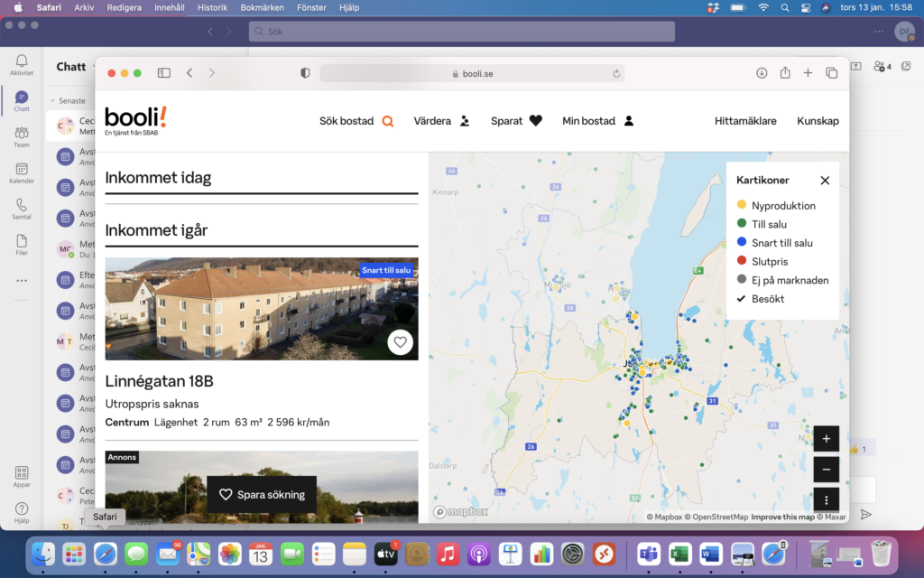This screenshot has width=924, height=578.
Task: Click the privacy shield icon in Safari
Action: point(305,73)
